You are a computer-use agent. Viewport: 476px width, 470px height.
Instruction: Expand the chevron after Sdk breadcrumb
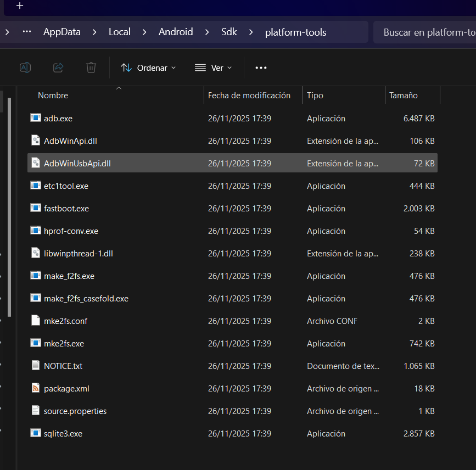(251, 32)
